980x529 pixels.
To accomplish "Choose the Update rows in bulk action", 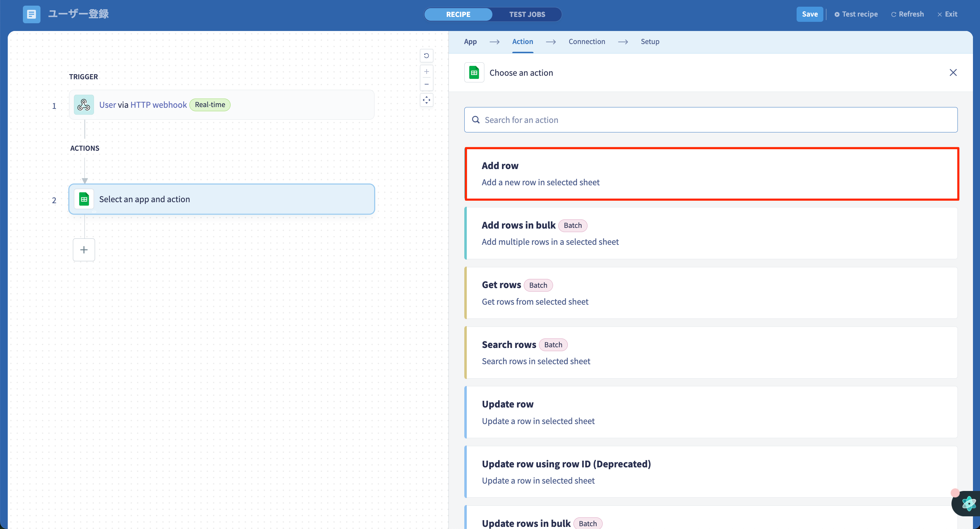I will pos(711,518).
